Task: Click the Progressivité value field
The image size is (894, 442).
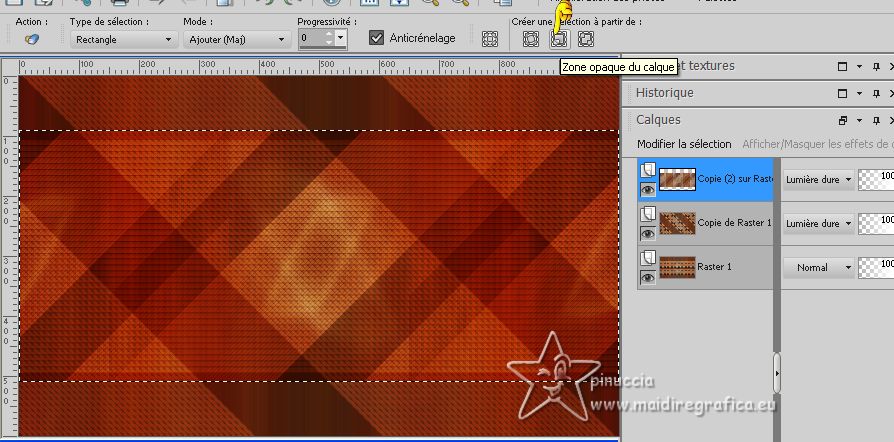Action: [311, 38]
